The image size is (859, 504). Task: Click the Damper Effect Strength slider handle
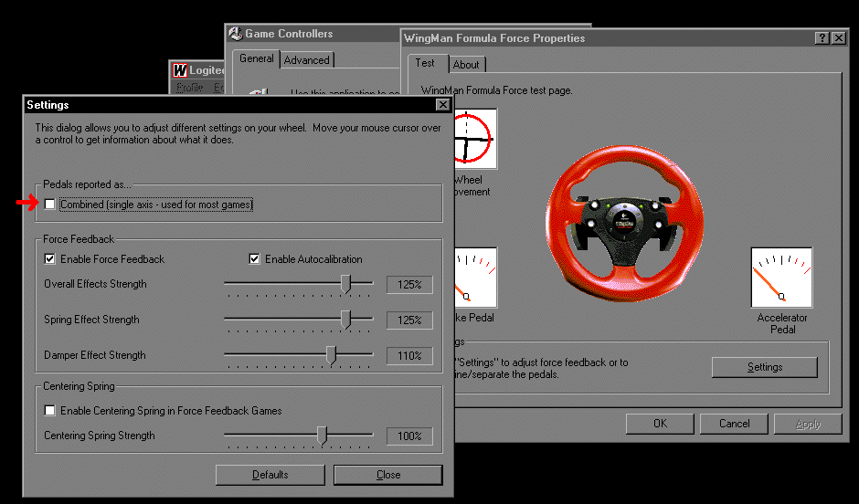pyautogui.click(x=331, y=355)
